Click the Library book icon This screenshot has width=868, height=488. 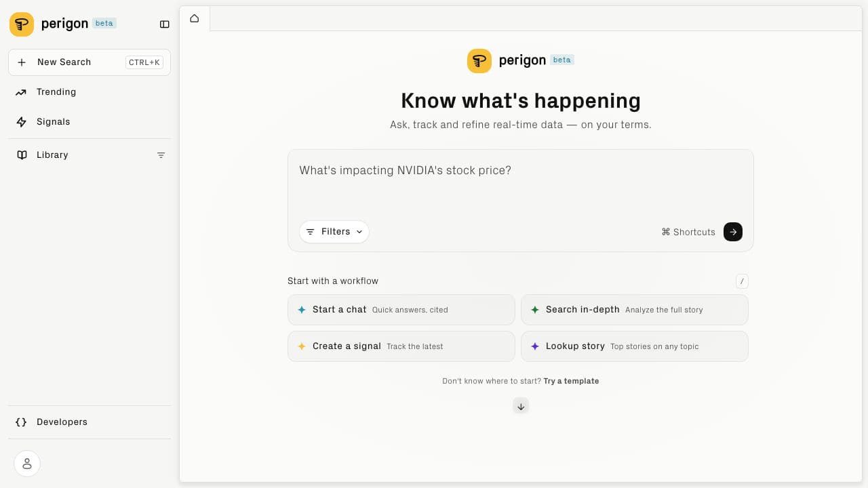click(x=22, y=155)
